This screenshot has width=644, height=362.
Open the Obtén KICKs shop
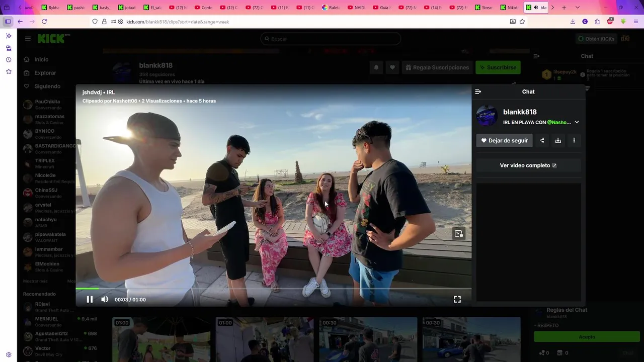tap(596, 39)
